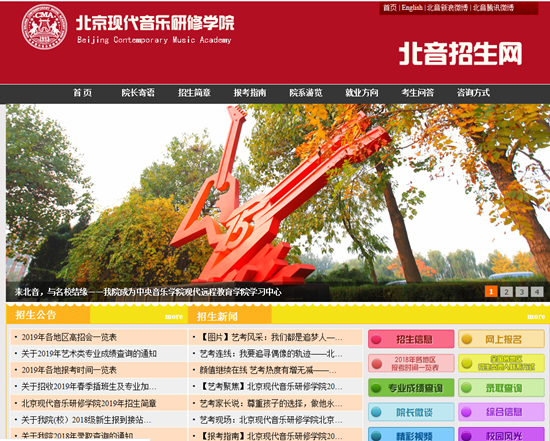Open the light green 录取查询 button
The height and width of the screenshot is (441, 550).
[501, 388]
